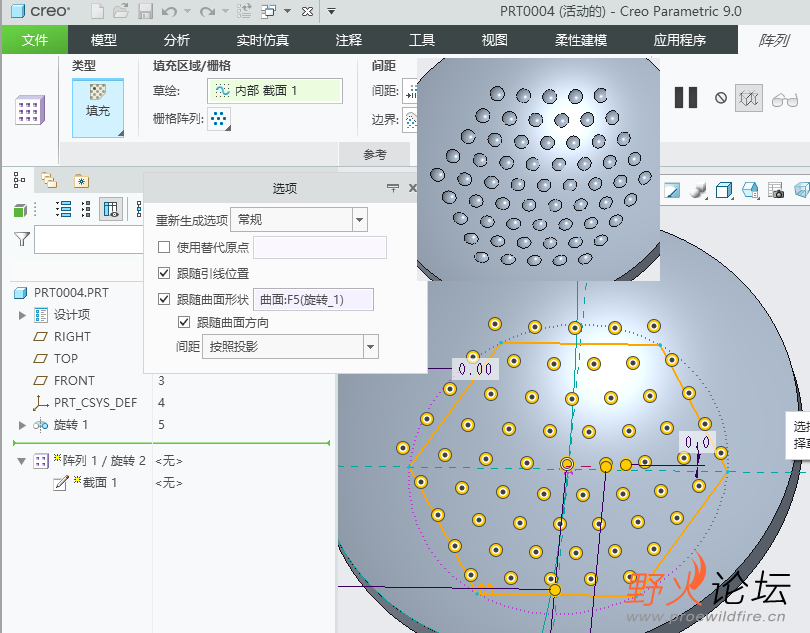The height and width of the screenshot is (633, 810).
Task: Click the pin icon on 选项 panel
Action: 393,188
